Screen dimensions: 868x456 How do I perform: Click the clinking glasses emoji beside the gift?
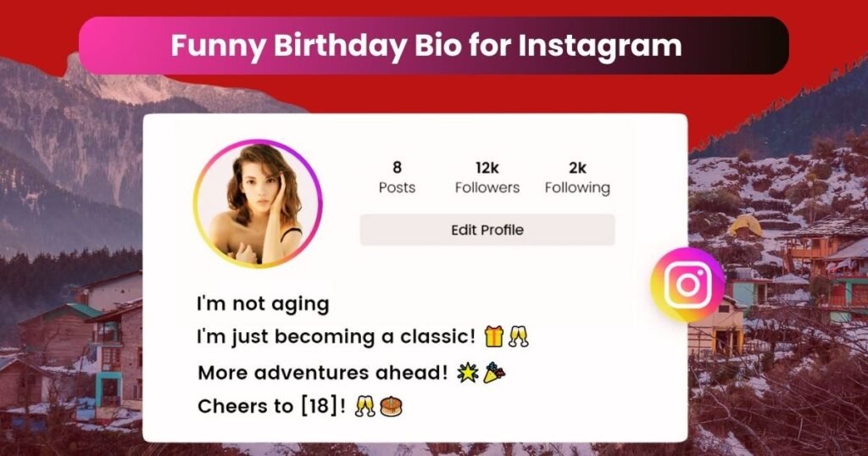pyautogui.click(x=518, y=336)
